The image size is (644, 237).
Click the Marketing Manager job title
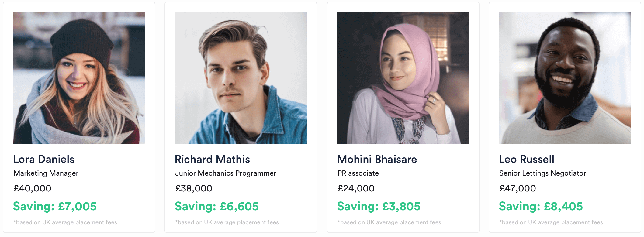(x=46, y=173)
